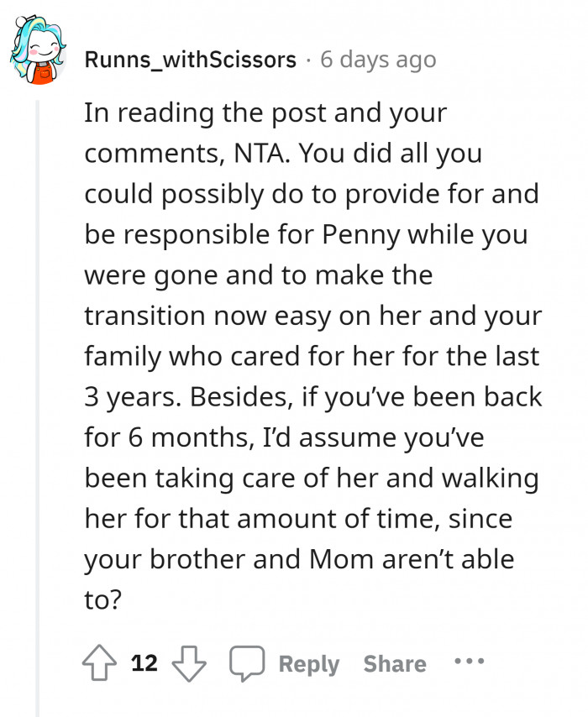Open Share options for the comment
This screenshot has height=717, width=588.
pyautogui.click(x=394, y=663)
